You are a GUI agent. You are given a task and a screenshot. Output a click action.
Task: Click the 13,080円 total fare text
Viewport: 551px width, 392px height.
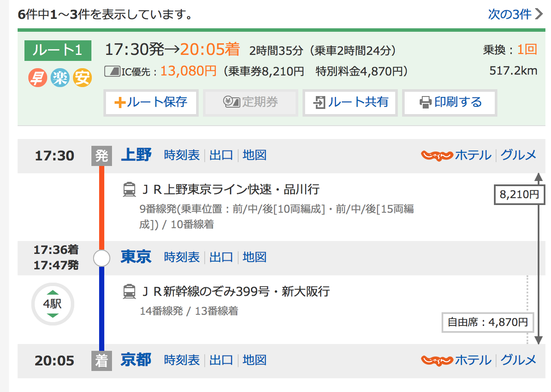(x=188, y=71)
